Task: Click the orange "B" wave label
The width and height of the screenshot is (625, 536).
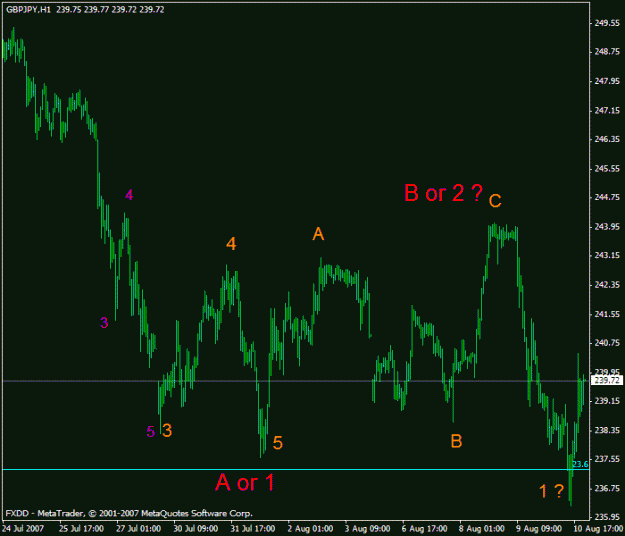Action: 456,442
